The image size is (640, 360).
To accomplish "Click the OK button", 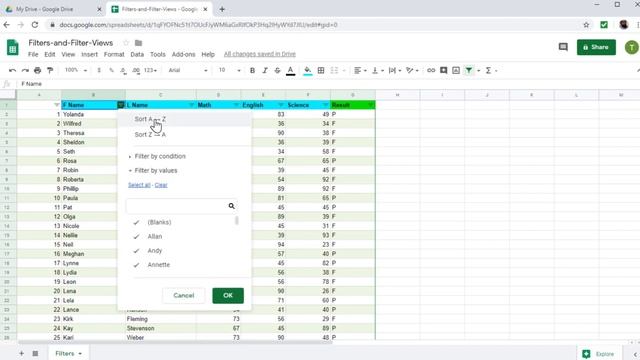I will coord(228,296).
